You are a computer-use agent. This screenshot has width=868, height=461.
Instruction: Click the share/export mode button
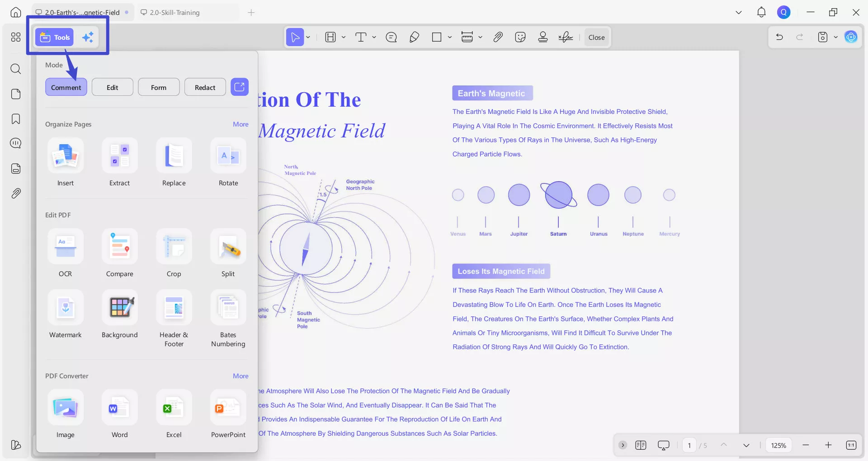[x=240, y=87]
